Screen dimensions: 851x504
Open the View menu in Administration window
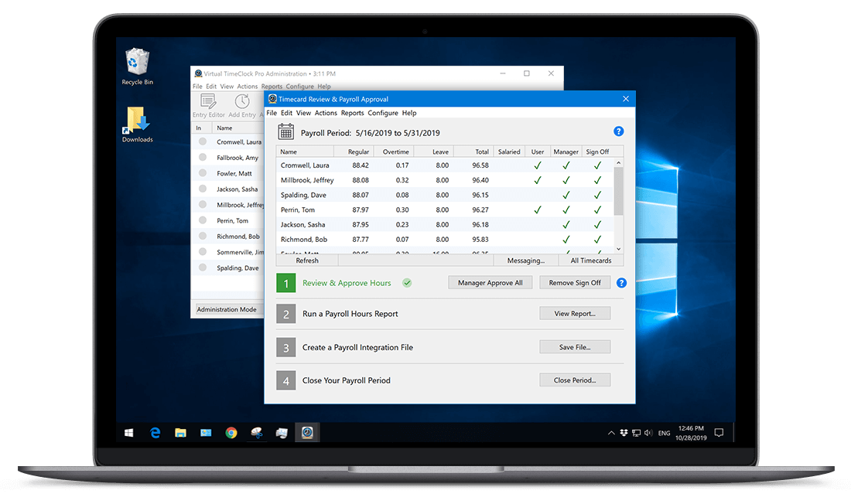tap(227, 87)
